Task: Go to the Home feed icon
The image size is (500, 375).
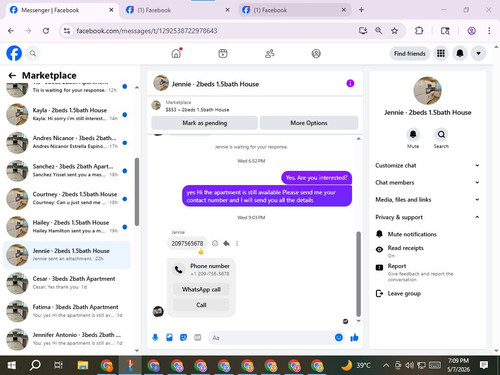Action: point(176,53)
